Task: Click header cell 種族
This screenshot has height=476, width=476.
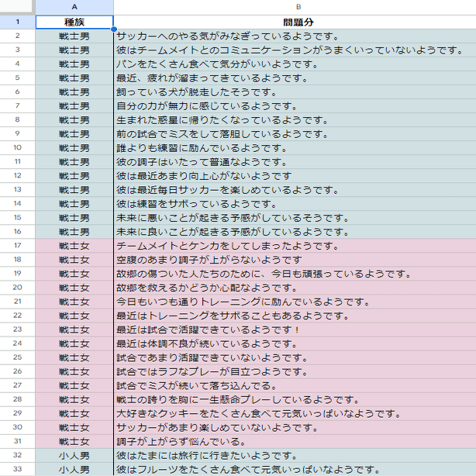Action: coord(74,22)
